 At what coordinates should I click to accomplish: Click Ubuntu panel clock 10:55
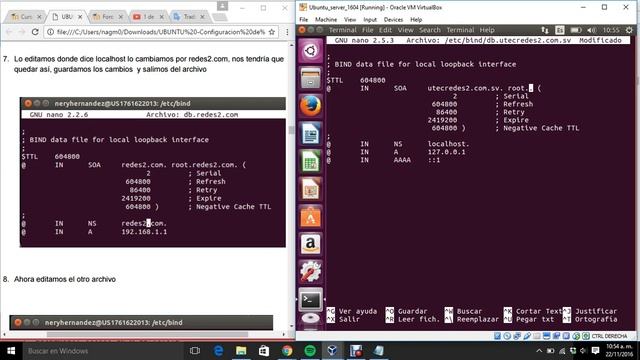point(611,30)
